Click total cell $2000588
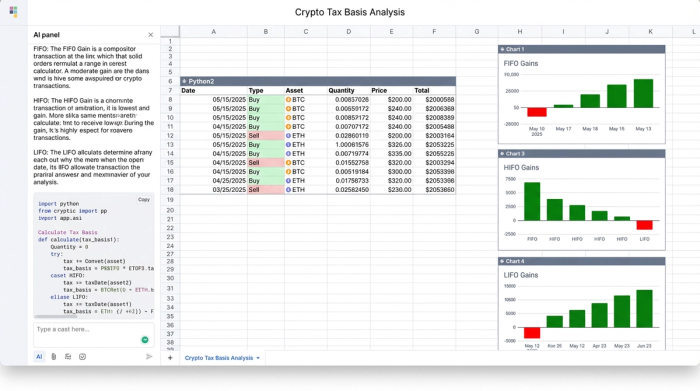 click(x=434, y=100)
